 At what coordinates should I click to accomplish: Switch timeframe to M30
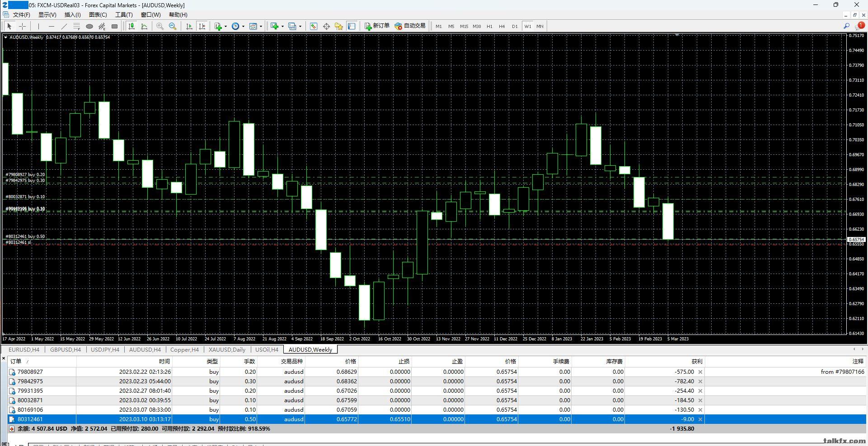point(477,26)
